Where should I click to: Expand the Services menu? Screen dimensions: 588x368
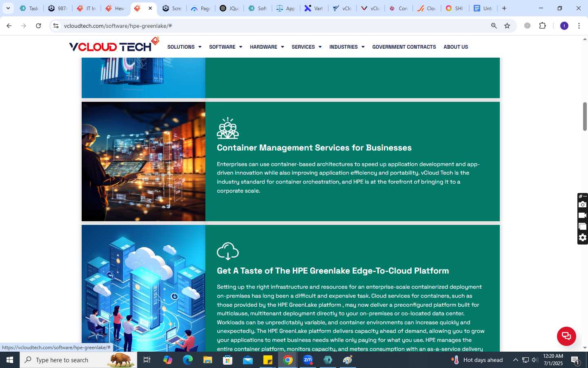coord(306,47)
